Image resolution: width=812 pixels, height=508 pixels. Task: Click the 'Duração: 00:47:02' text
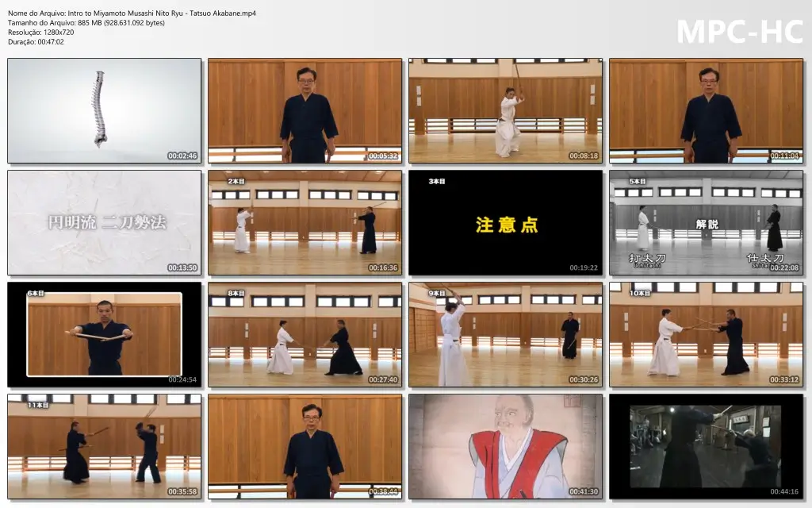click(x=36, y=42)
